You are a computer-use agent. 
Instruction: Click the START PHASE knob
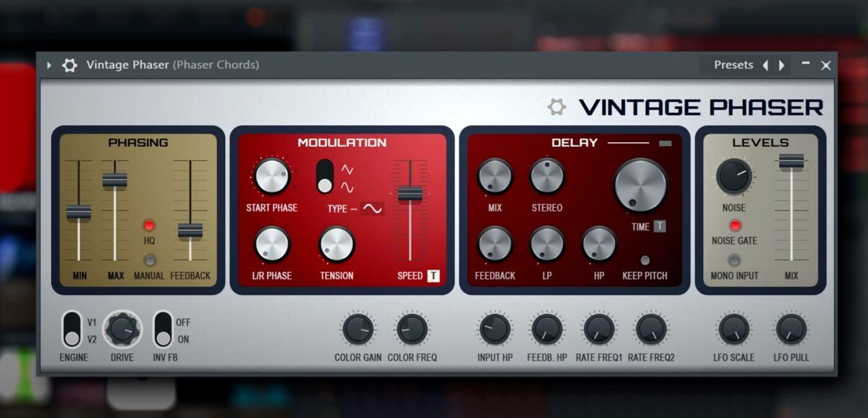pos(272,175)
